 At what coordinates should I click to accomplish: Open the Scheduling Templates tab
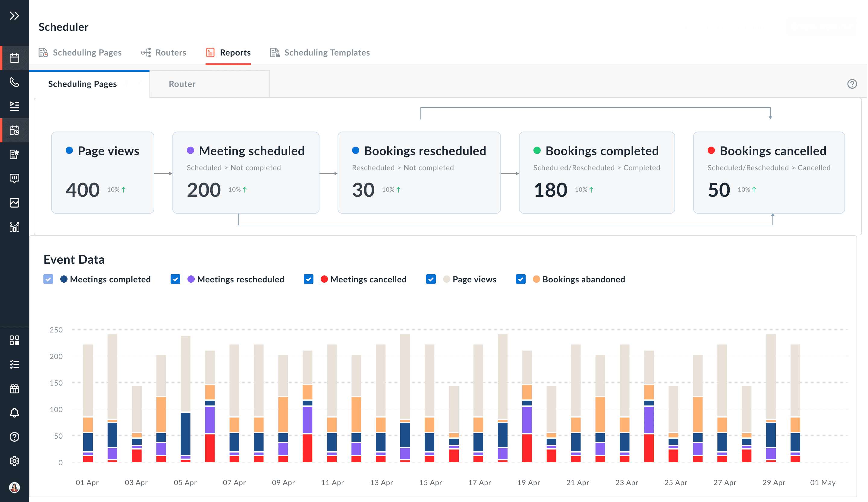pos(320,52)
